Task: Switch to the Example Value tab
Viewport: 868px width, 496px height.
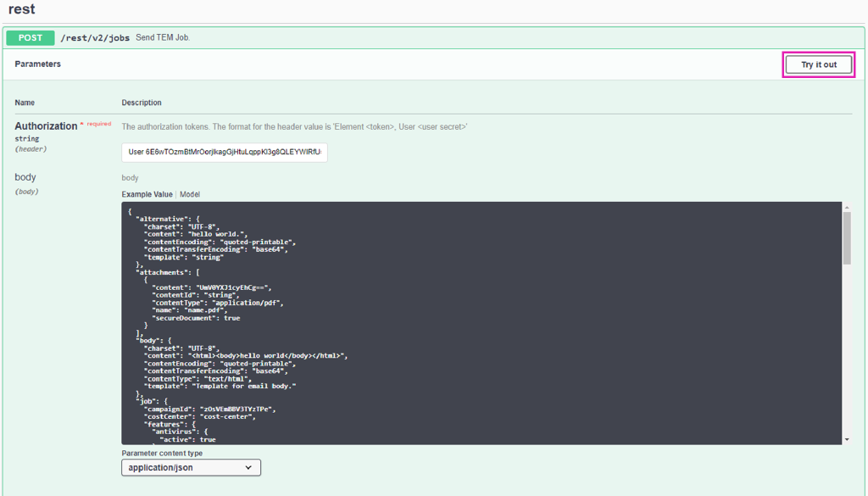Action: point(147,194)
